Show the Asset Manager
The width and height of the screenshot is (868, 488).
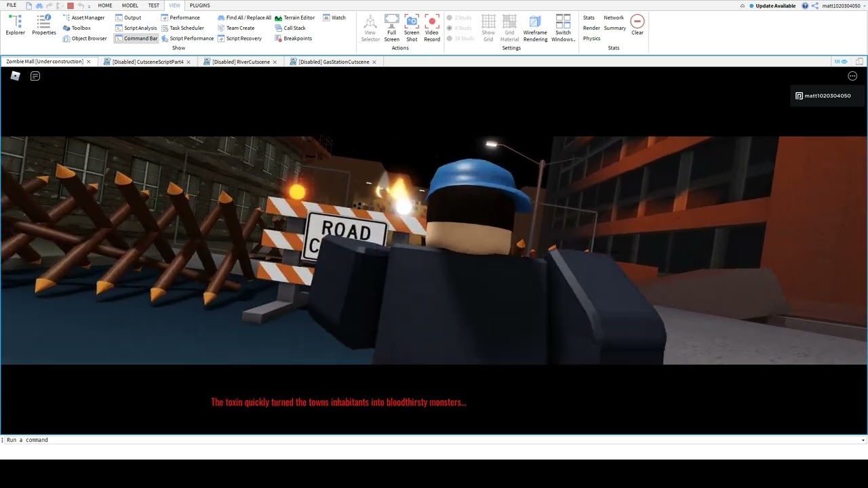[83, 18]
